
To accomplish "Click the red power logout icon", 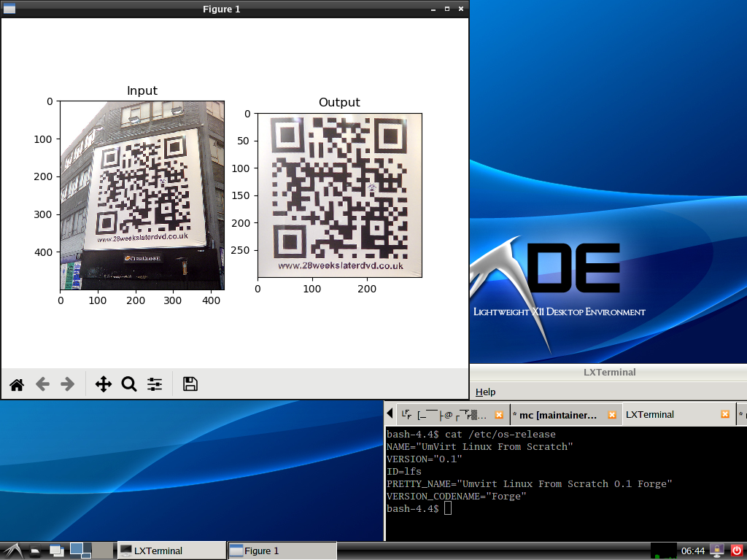I will pos(736,551).
